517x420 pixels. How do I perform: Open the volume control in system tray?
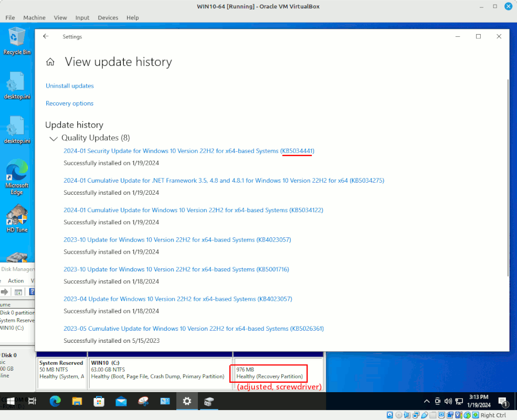click(448, 401)
